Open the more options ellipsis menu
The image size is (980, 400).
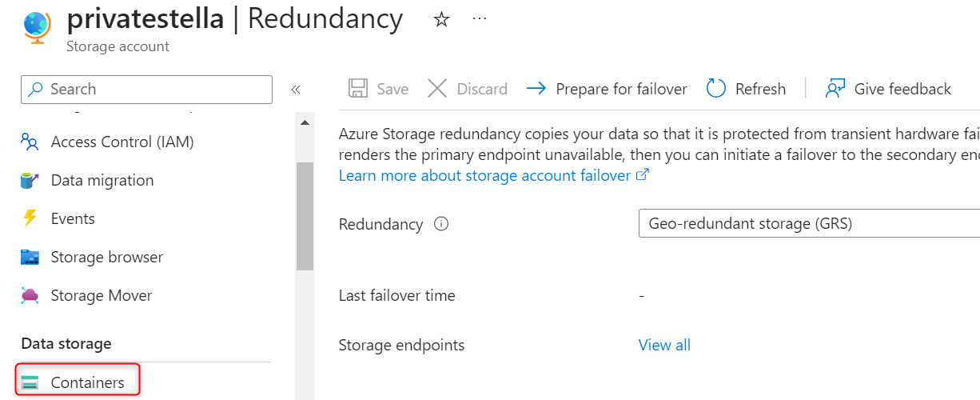click(x=480, y=19)
